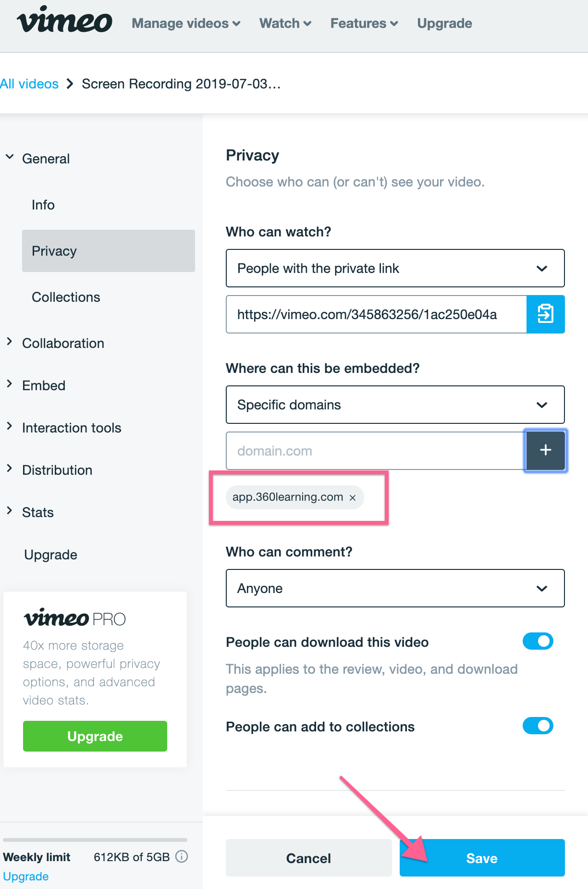Go back to All videos
The width and height of the screenshot is (588, 889).
coord(29,84)
